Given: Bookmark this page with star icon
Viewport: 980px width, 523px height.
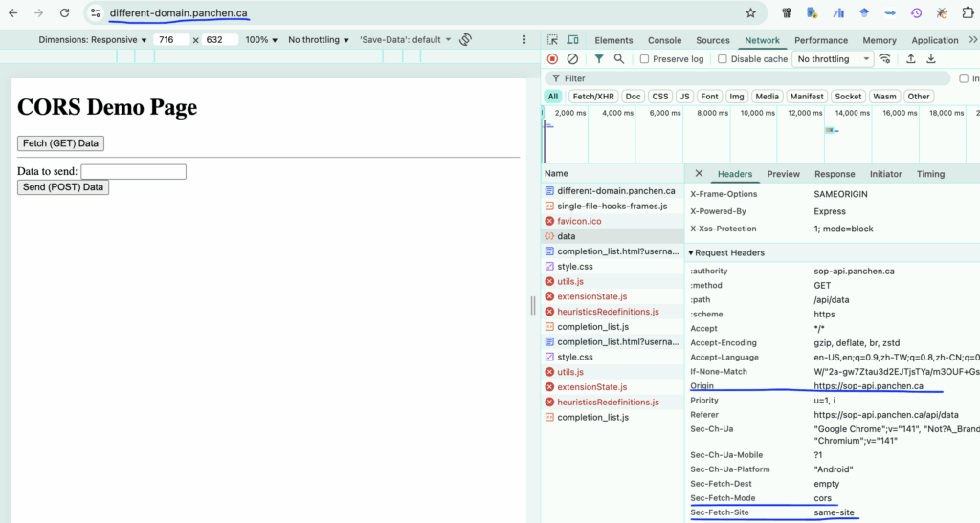Looking at the screenshot, I should pos(750,13).
